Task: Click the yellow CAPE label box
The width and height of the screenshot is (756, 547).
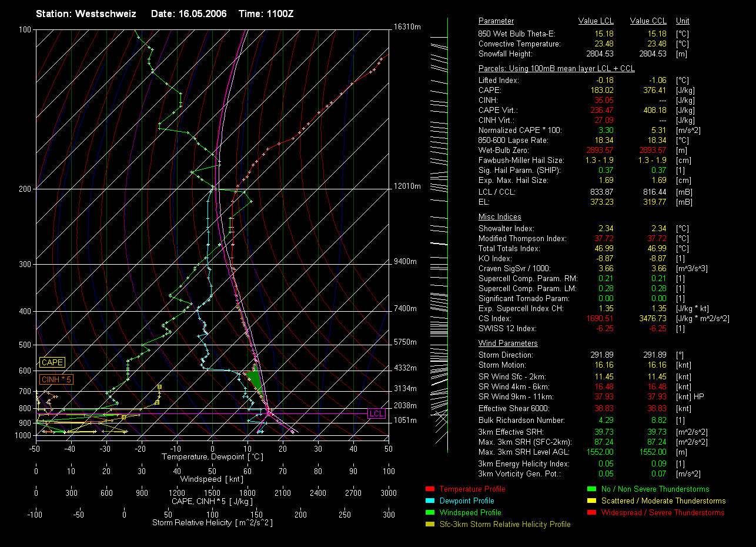Action: pyautogui.click(x=52, y=363)
